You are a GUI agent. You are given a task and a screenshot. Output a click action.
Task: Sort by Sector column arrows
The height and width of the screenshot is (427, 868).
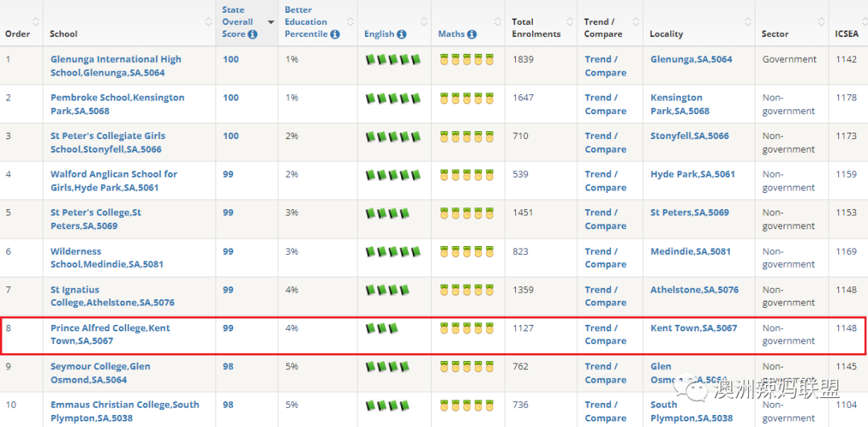821,22
